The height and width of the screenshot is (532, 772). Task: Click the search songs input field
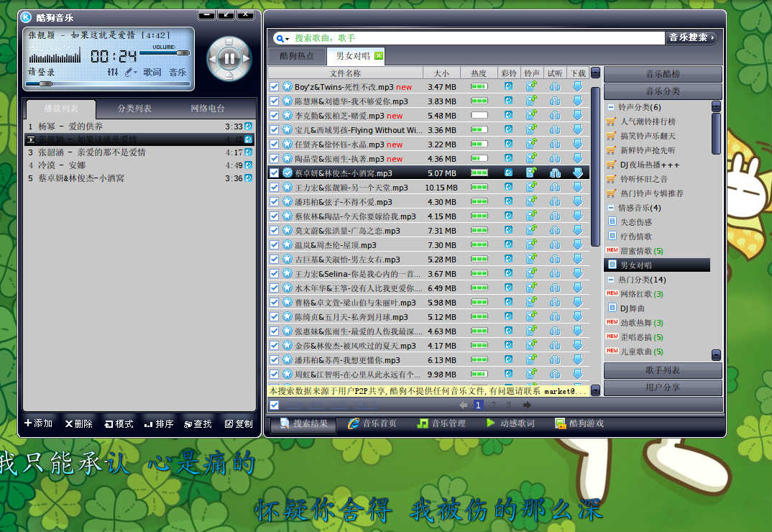(x=477, y=38)
